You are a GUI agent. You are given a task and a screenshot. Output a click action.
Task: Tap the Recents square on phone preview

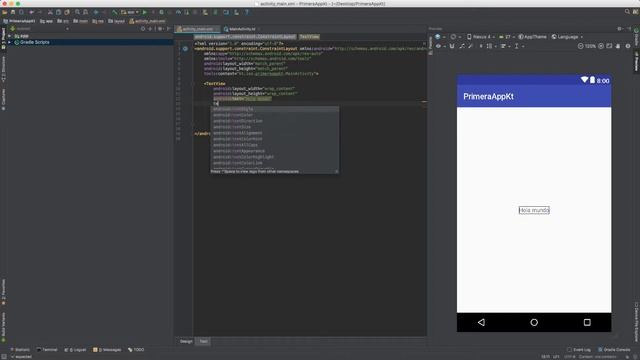[587, 322]
